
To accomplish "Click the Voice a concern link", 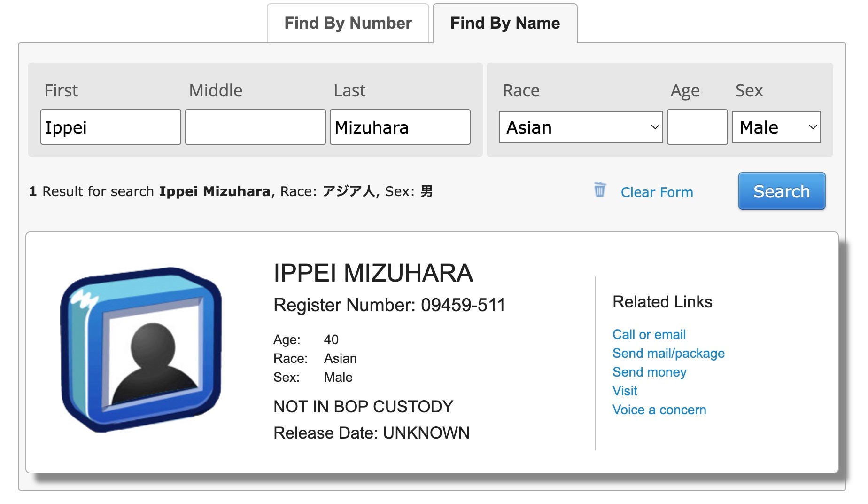I will (659, 409).
